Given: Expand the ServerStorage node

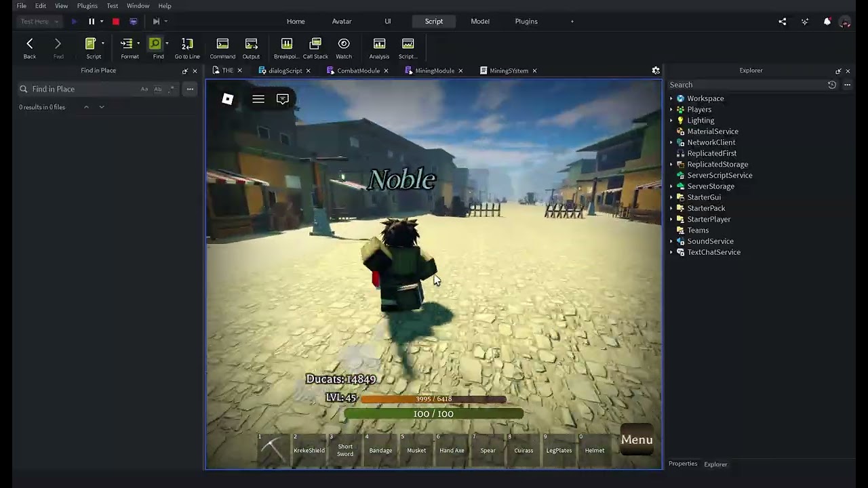Looking at the screenshot, I should (671, 186).
